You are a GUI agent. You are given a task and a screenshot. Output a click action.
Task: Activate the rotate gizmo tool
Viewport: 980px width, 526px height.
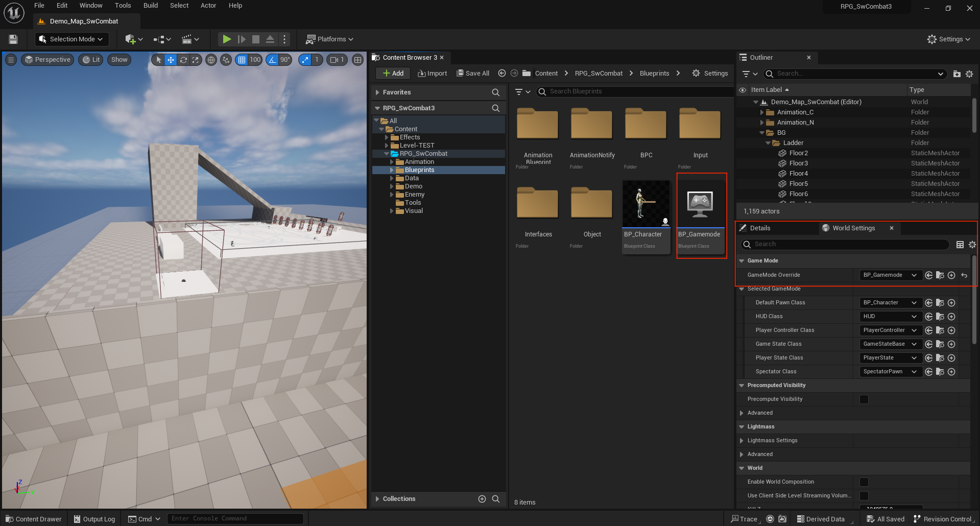coord(183,60)
